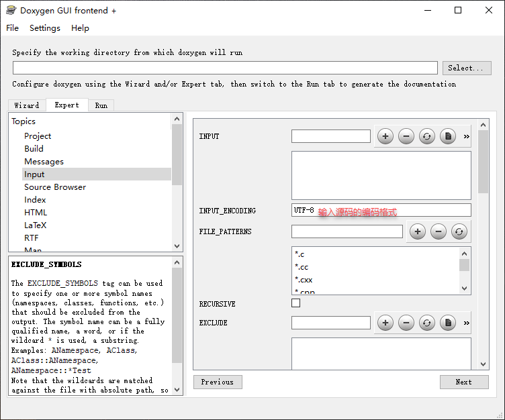Select the HTML topic
505x420 pixels.
36,213
